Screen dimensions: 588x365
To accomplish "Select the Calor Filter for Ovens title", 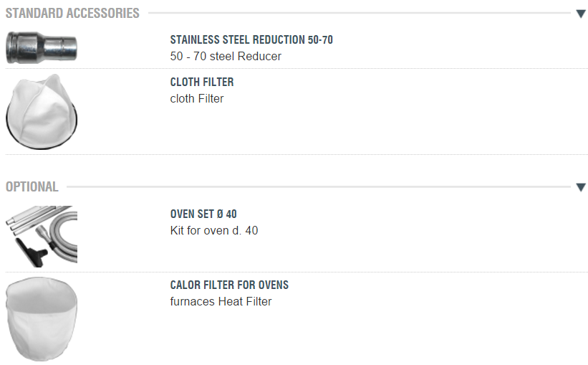I will (229, 285).
